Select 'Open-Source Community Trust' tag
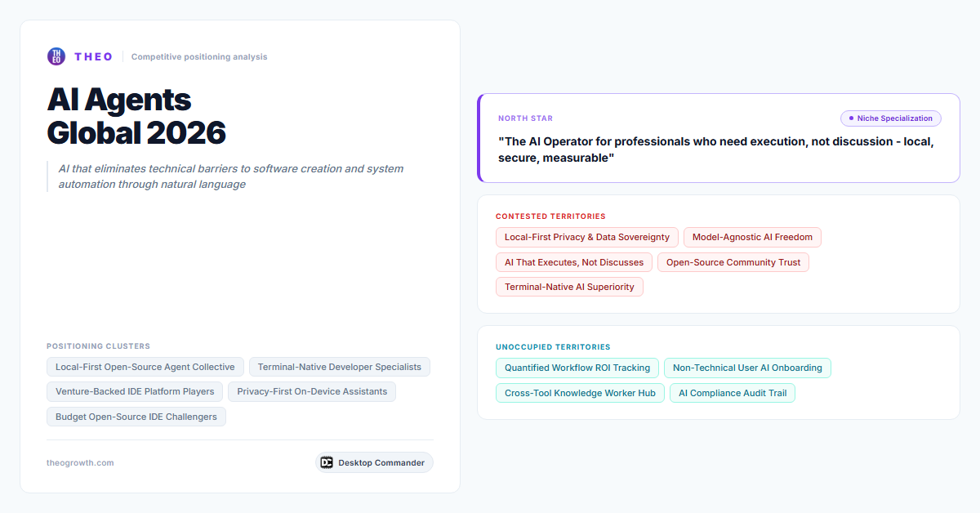 point(733,262)
